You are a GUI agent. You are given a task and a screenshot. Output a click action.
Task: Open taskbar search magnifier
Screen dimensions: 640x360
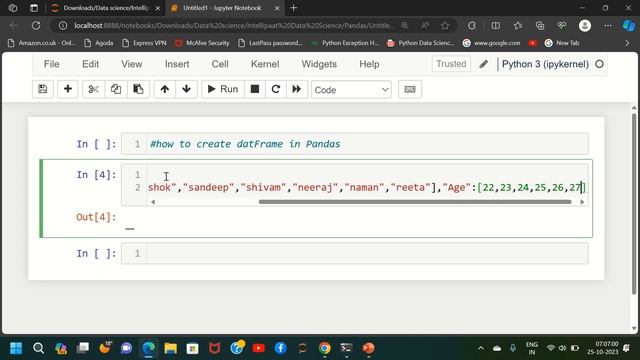click(x=38, y=348)
